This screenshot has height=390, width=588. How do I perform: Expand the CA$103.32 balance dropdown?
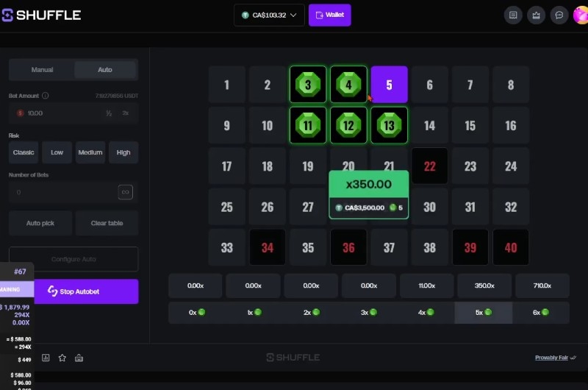pos(269,15)
